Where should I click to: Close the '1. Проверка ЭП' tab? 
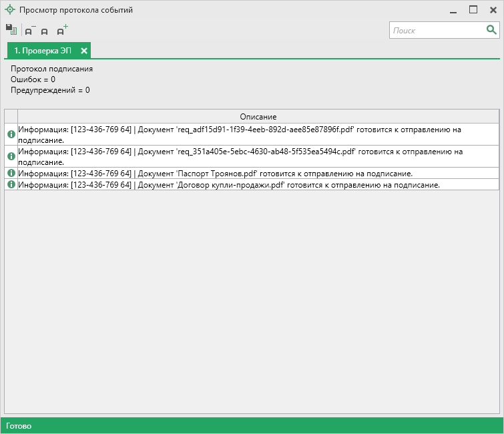pos(84,51)
